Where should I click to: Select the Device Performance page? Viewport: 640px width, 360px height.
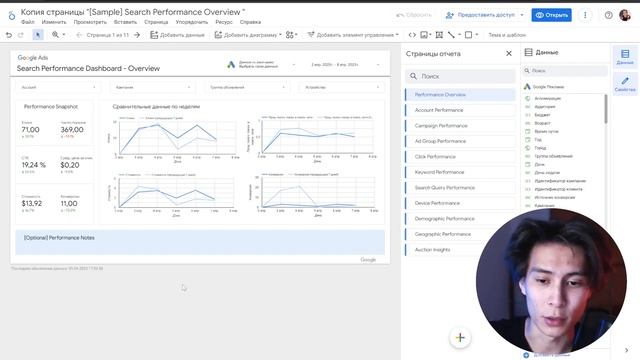[460, 203]
